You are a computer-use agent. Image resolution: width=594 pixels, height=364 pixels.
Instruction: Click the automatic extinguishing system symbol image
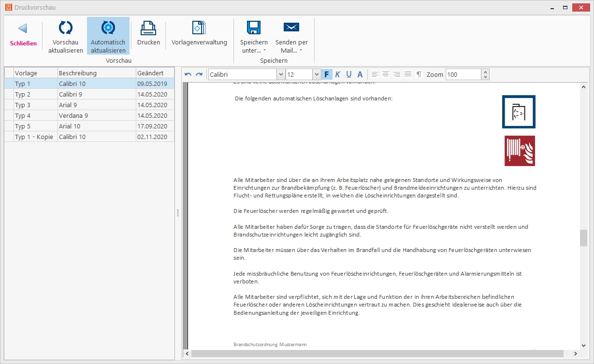click(x=519, y=112)
